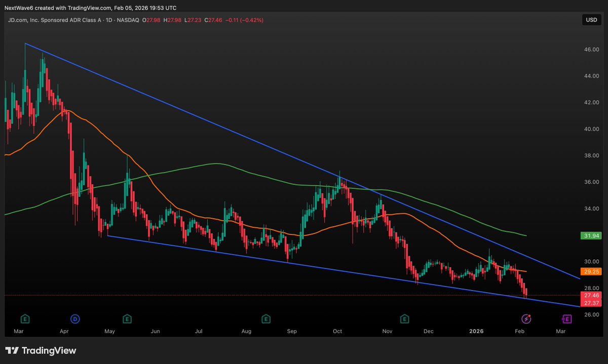Click the flagged estimated-earnings icon near March 2026
The width and height of the screenshot is (608, 364).
(566, 319)
